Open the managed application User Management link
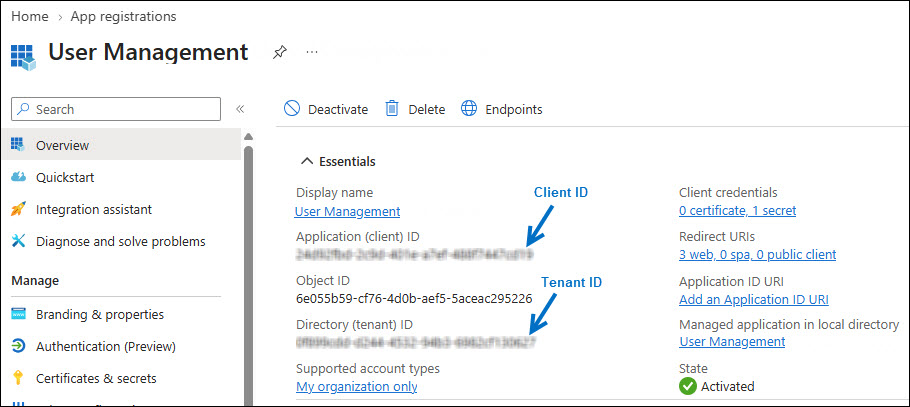 coord(732,341)
